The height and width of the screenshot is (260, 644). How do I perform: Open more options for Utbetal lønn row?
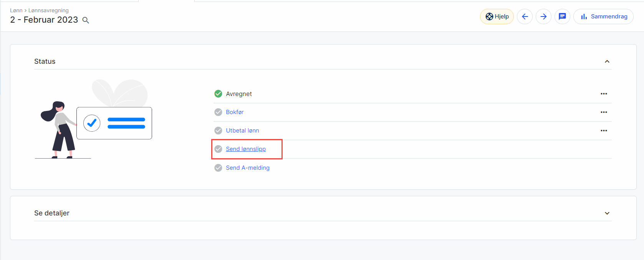point(604,131)
